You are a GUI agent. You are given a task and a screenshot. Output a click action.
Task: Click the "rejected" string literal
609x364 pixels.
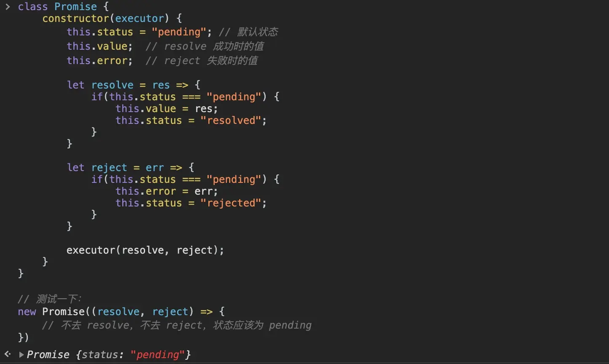pyautogui.click(x=231, y=203)
